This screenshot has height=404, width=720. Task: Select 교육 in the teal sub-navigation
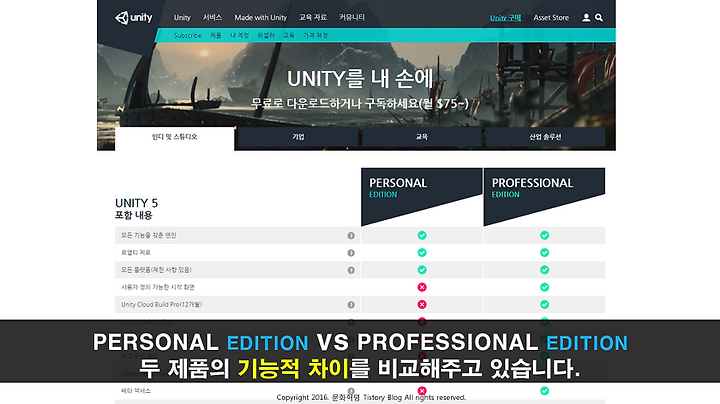pos(289,35)
